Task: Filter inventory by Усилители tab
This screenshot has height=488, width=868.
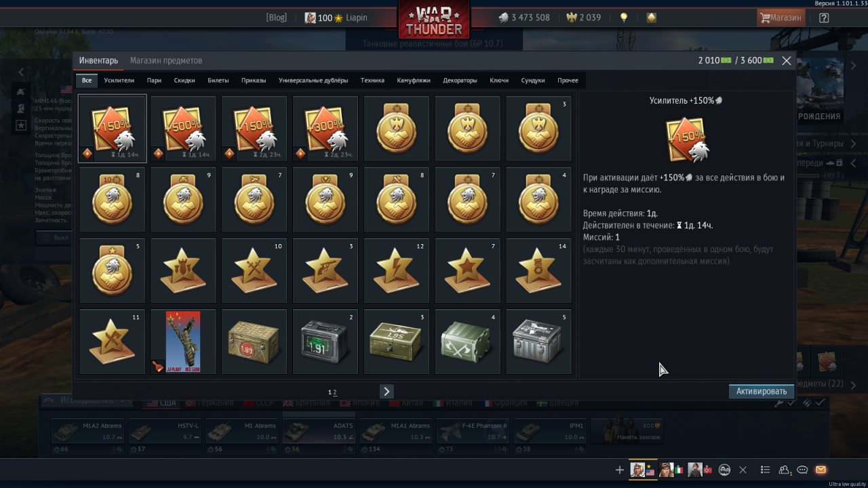Action: (119, 80)
